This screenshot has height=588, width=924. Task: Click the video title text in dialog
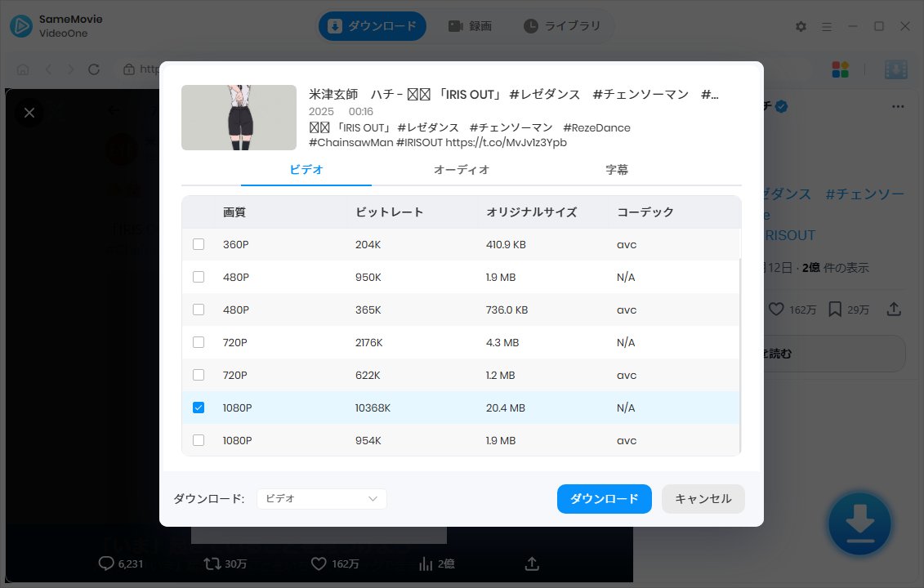pyautogui.click(x=513, y=94)
